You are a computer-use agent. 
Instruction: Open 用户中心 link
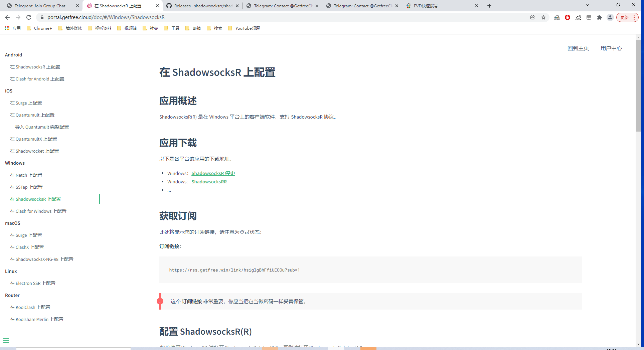pos(611,48)
